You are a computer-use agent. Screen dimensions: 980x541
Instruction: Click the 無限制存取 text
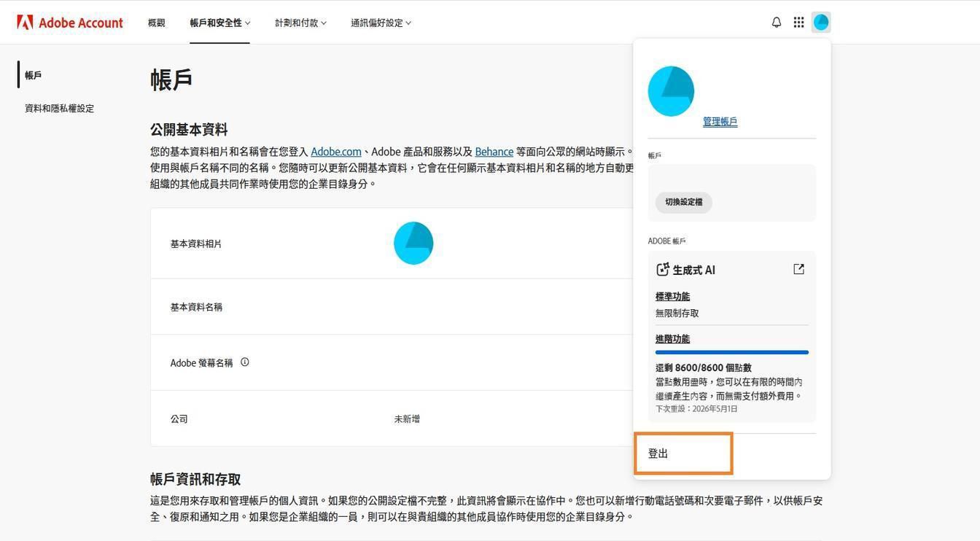click(677, 313)
